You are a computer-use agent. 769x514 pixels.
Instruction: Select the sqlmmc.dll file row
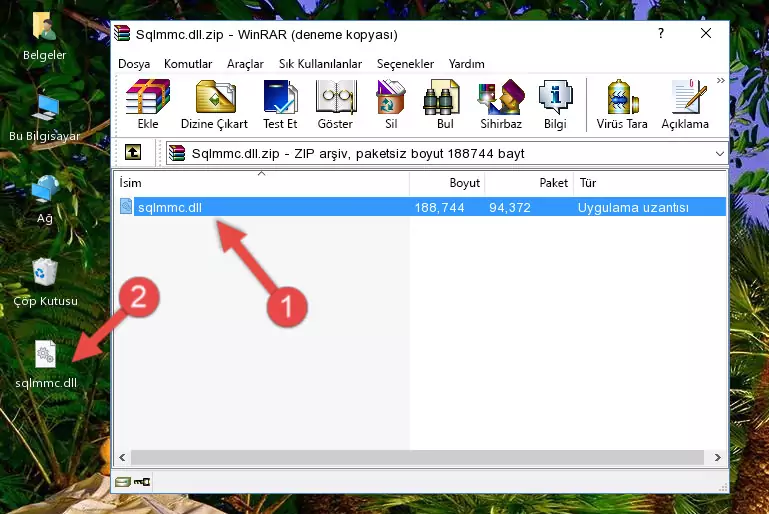tap(422, 207)
